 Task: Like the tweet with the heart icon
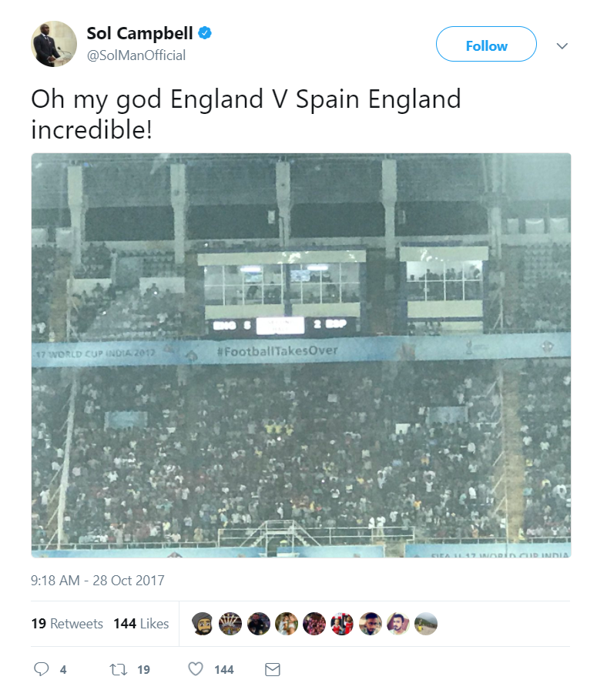[x=196, y=669]
